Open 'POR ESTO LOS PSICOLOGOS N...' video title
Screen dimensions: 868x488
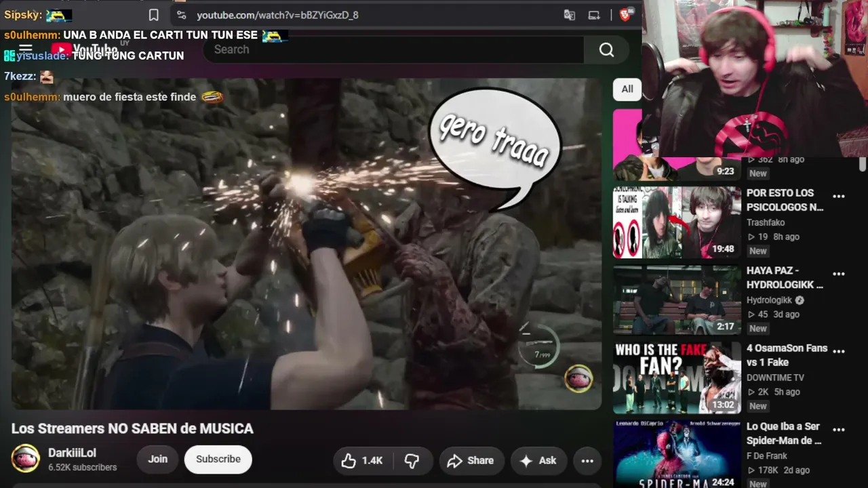pyautogui.click(x=785, y=200)
